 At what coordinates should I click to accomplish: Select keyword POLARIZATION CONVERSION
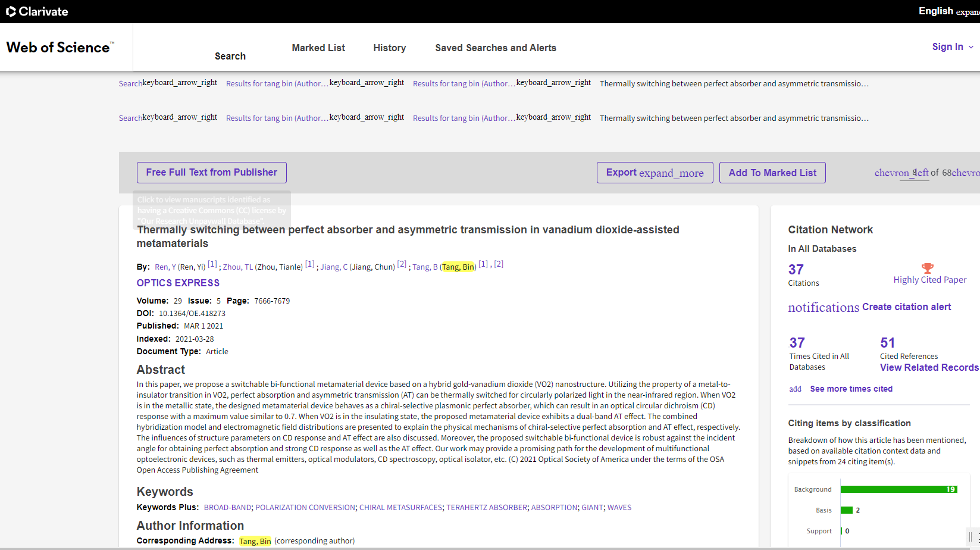point(305,508)
